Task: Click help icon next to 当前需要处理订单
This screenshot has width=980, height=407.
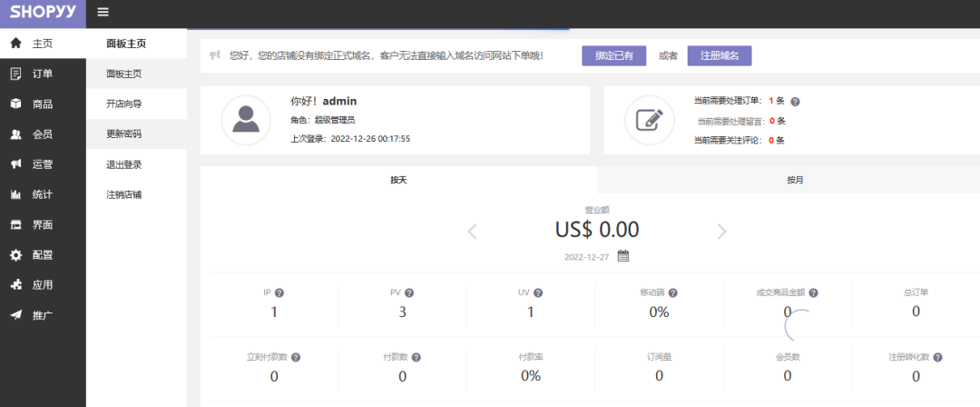Action: [x=796, y=102]
